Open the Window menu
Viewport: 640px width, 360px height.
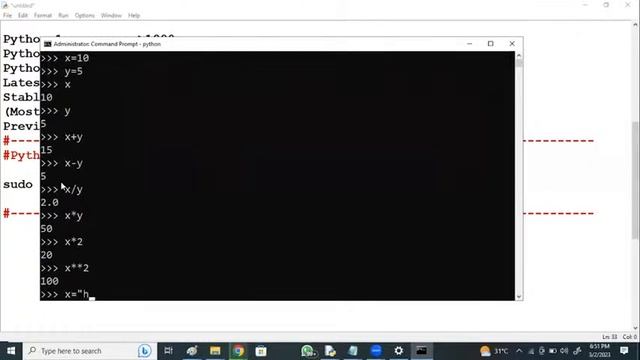(111, 16)
